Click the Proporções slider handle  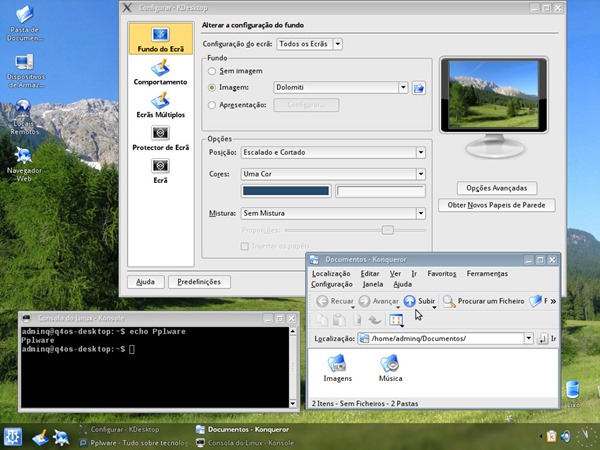388,230
